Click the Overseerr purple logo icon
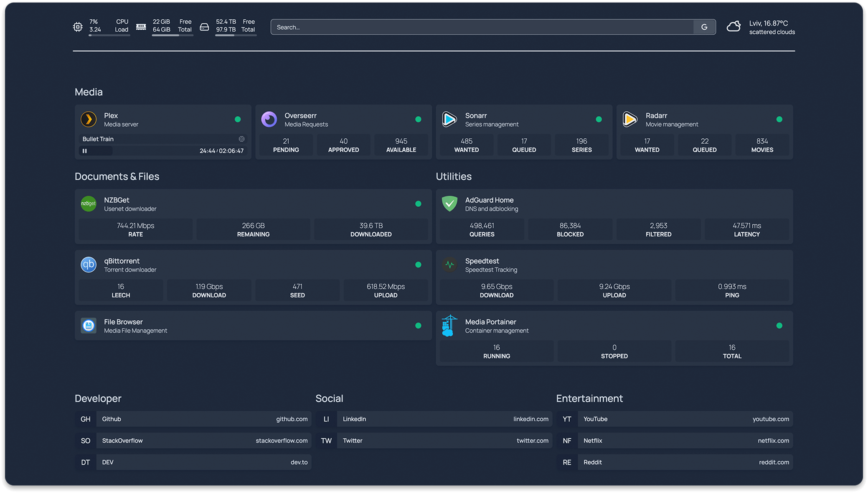Screen dimensions: 868x493 click(x=269, y=119)
